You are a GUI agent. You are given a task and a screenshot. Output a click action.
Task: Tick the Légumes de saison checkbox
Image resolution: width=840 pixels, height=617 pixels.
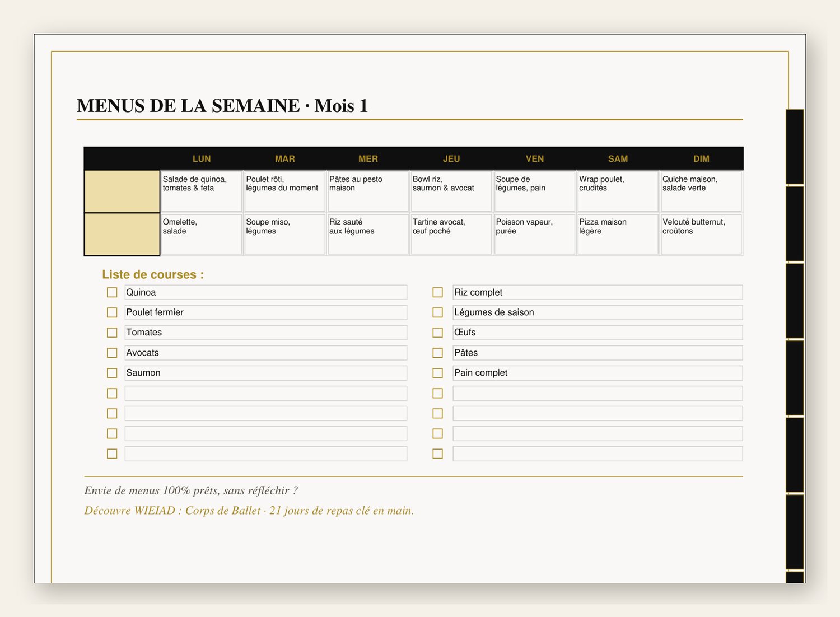438,312
